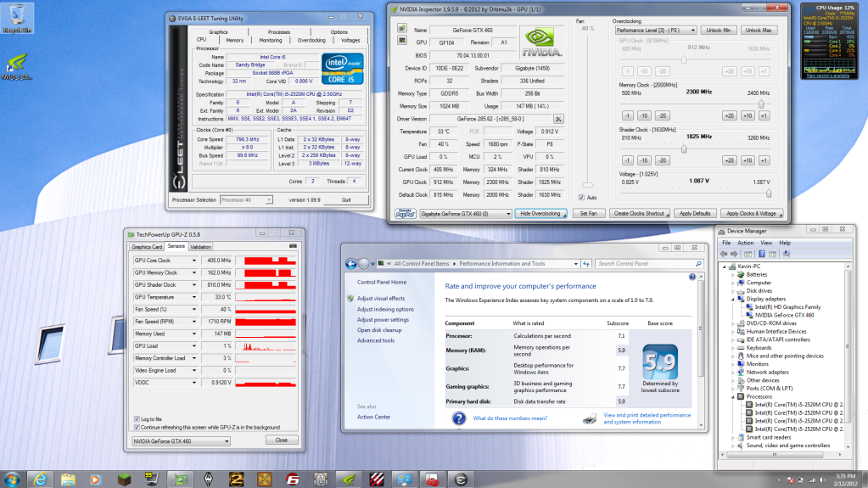The height and width of the screenshot is (488, 868).
Task: Open the red number 6 taskbar icon
Action: tap(292, 480)
